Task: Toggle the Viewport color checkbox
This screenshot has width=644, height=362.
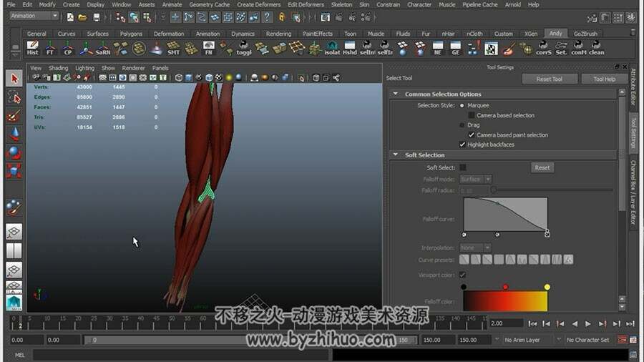Action: pos(463,275)
